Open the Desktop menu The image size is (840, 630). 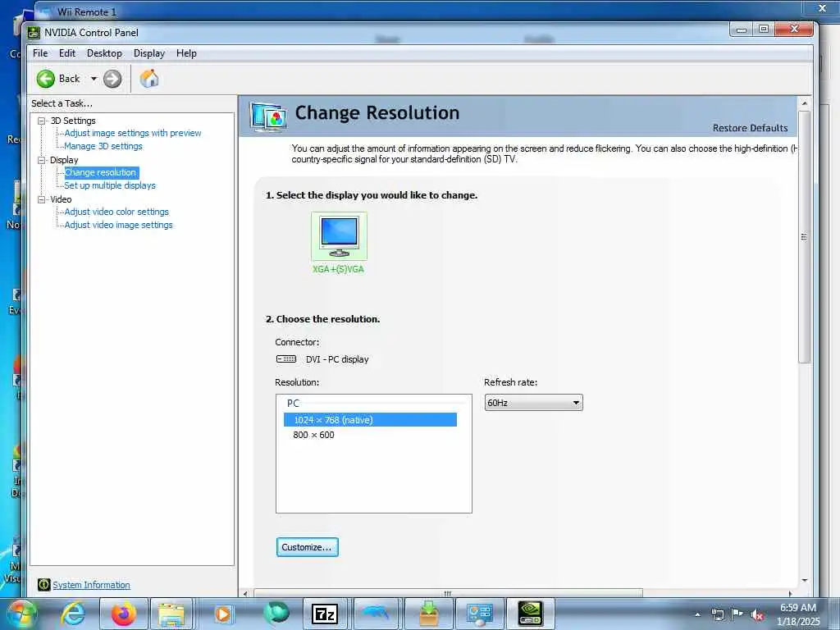point(104,53)
